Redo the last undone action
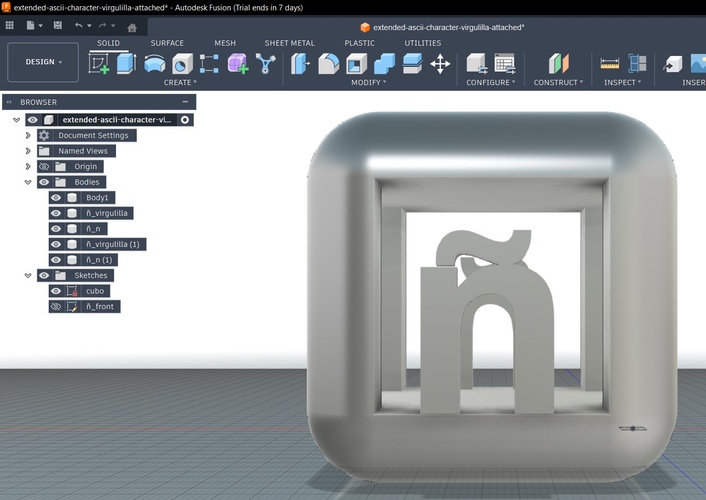 (x=103, y=26)
